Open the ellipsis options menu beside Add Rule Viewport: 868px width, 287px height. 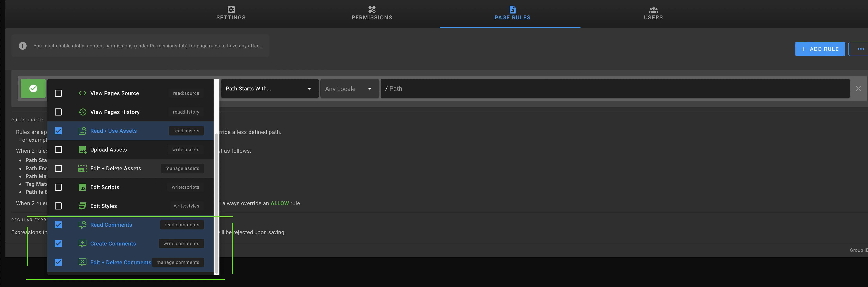coord(861,49)
